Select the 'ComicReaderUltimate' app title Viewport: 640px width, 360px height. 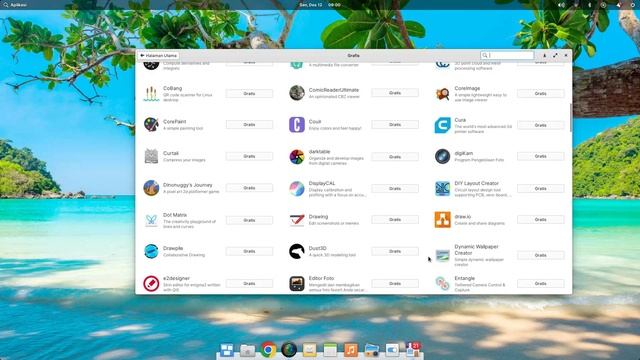click(334, 90)
